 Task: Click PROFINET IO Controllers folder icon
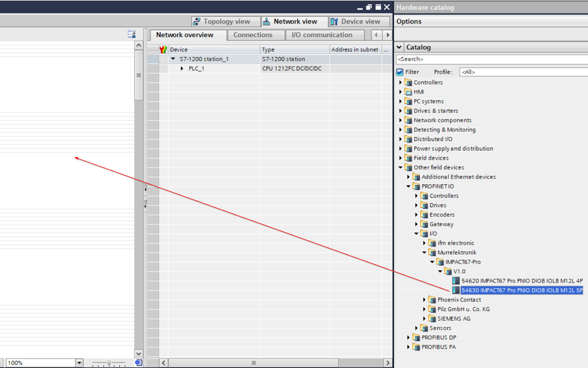pos(424,196)
